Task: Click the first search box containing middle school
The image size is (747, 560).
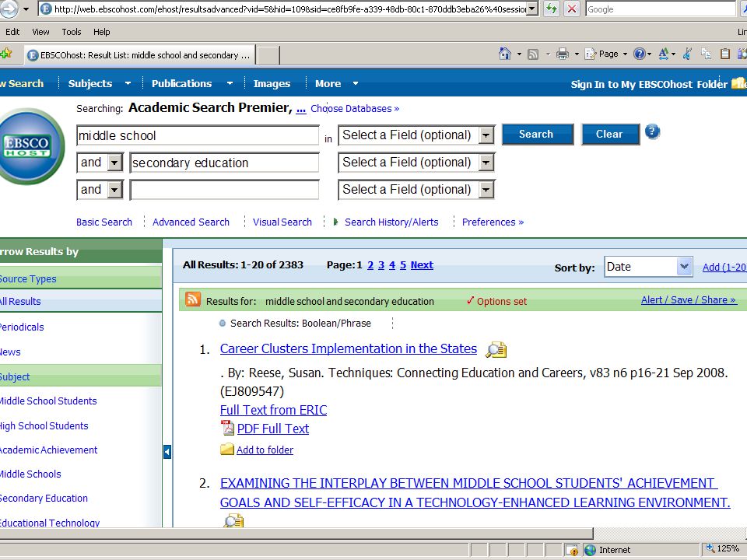Action: [197, 135]
